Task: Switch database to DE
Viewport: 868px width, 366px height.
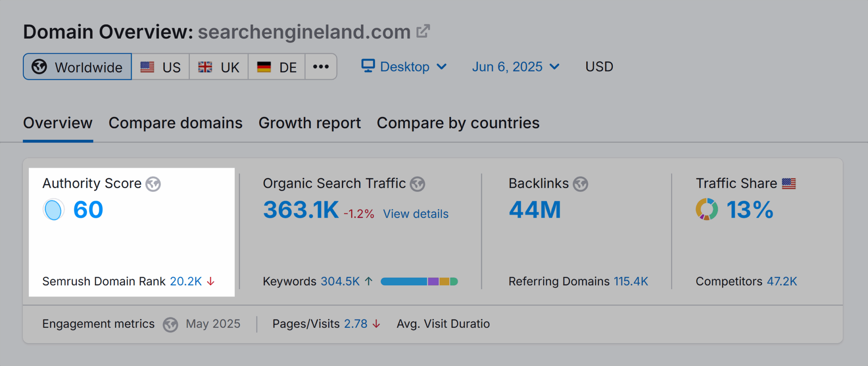Action: pos(277,67)
